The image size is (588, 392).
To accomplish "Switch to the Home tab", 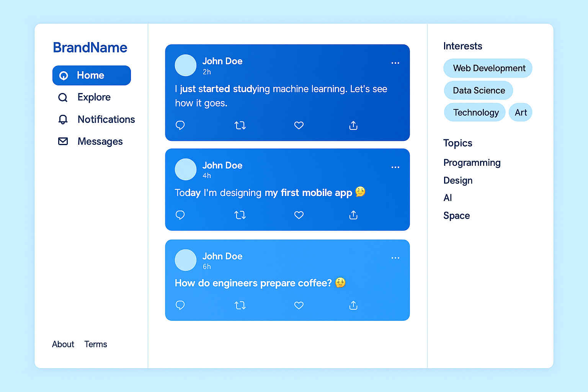I will [91, 75].
